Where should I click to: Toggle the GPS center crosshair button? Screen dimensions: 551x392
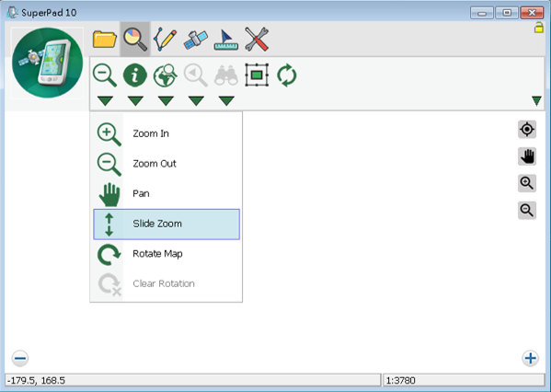[x=527, y=130]
